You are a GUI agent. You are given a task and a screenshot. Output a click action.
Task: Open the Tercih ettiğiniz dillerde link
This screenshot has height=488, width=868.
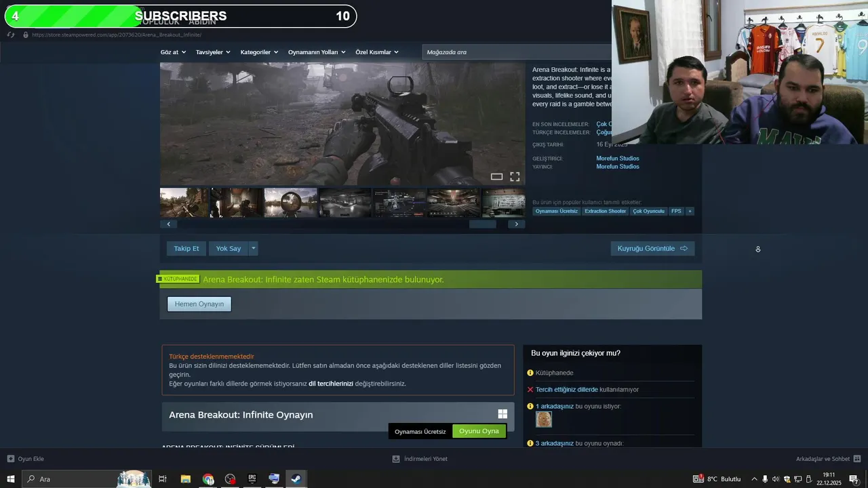pyautogui.click(x=567, y=390)
